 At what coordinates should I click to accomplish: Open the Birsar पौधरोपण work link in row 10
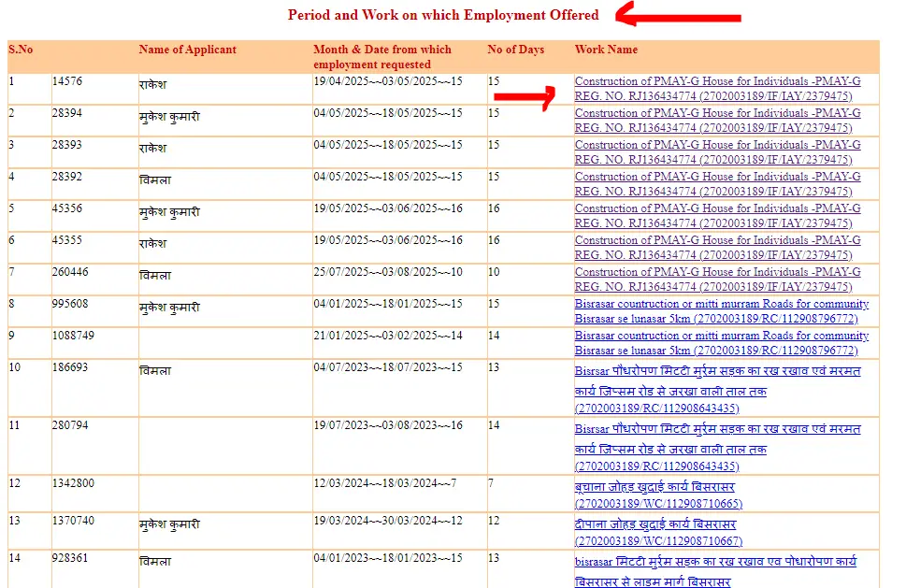[717, 389]
